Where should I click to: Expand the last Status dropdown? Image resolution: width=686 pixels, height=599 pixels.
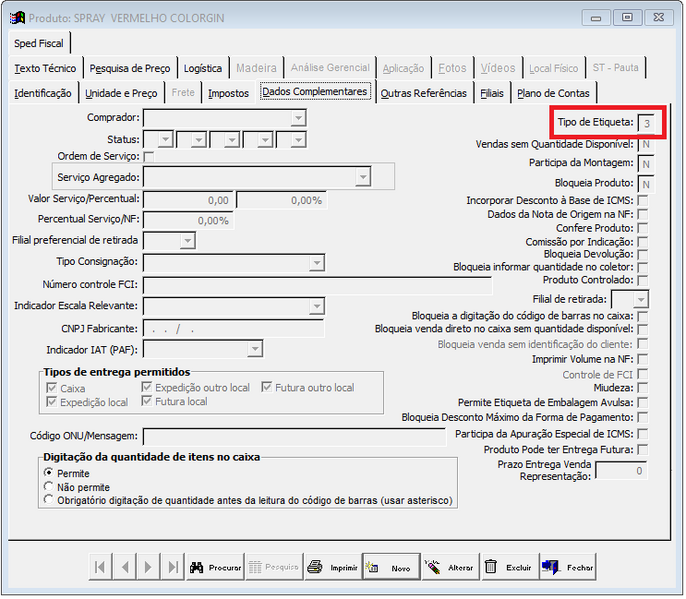click(298, 140)
